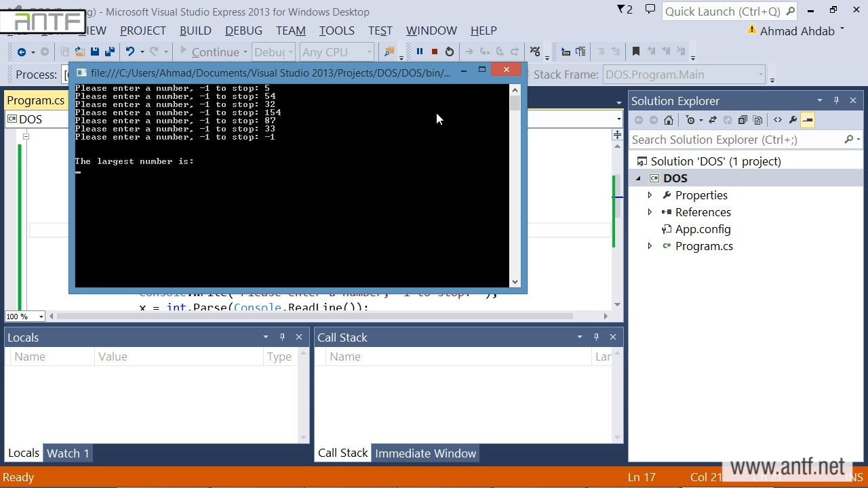
Task: Click the Search Solution Explorer field
Action: click(736, 140)
